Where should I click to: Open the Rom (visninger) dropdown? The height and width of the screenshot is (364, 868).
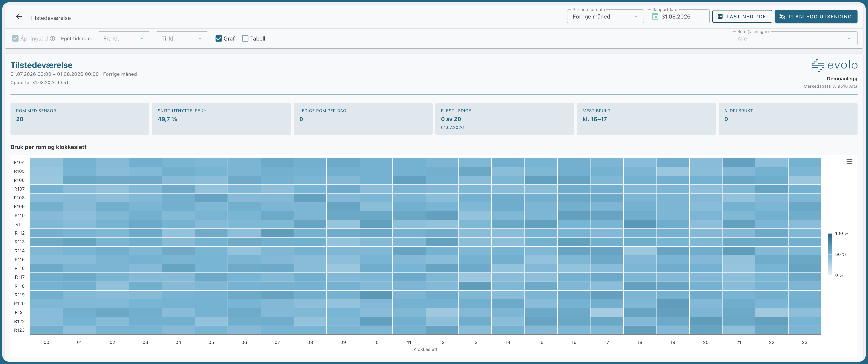click(794, 38)
